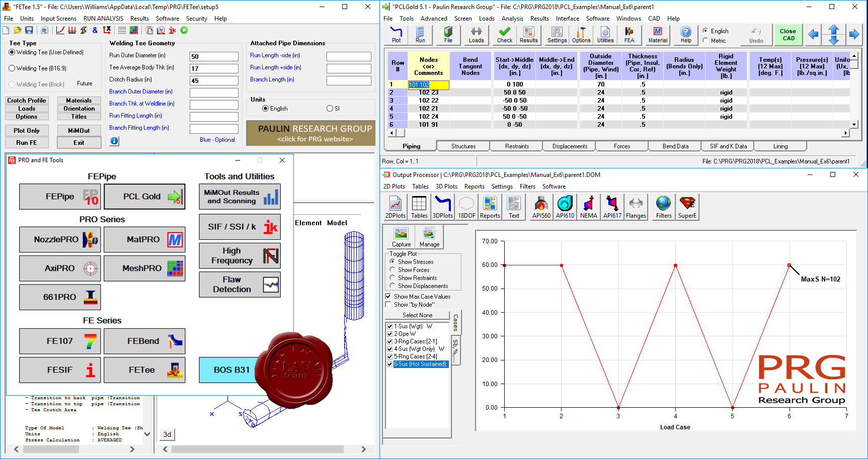Click the printer icon in FETee toolbar

44,30
